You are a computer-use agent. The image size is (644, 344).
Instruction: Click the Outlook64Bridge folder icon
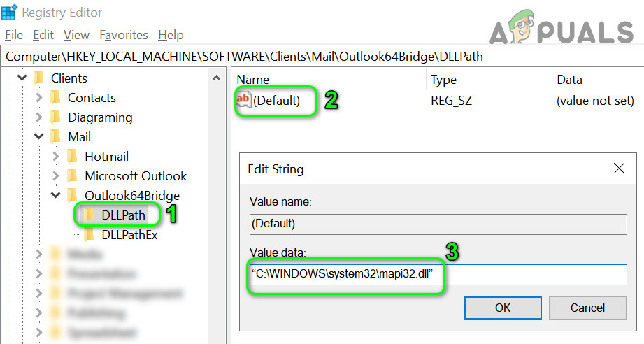72,196
